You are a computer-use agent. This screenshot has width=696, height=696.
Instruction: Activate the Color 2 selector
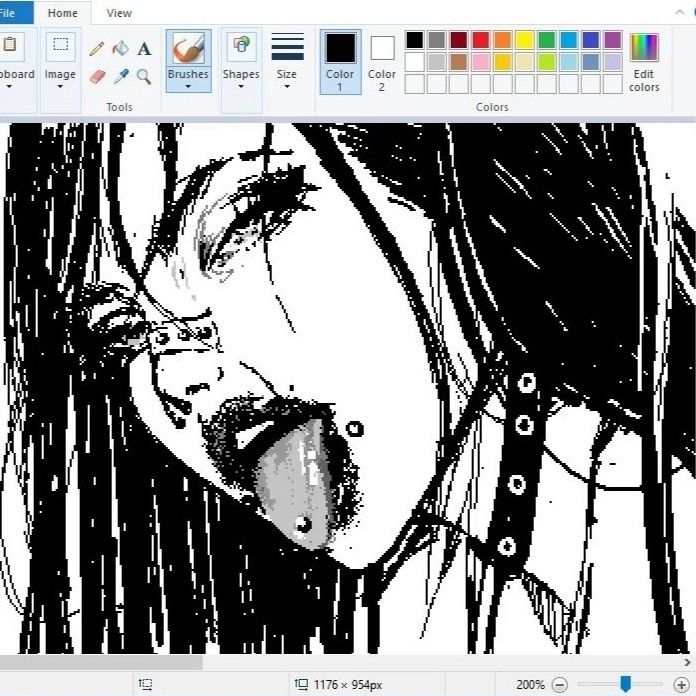click(382, 60)
